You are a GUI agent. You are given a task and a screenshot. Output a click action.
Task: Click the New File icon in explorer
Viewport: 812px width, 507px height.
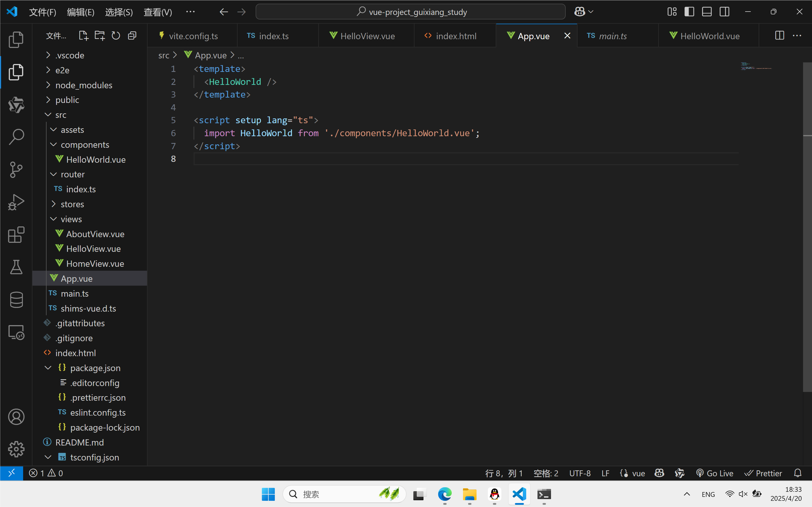tap(83, 36)
